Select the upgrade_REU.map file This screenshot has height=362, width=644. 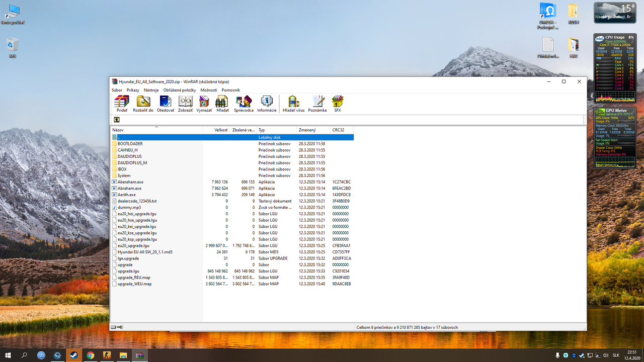click(232, 278)
